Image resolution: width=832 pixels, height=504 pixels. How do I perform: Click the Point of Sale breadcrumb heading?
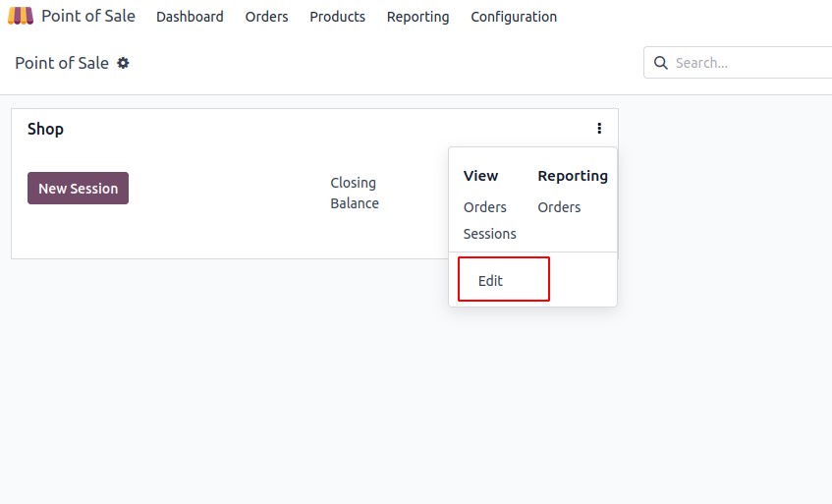coord(62,63)
